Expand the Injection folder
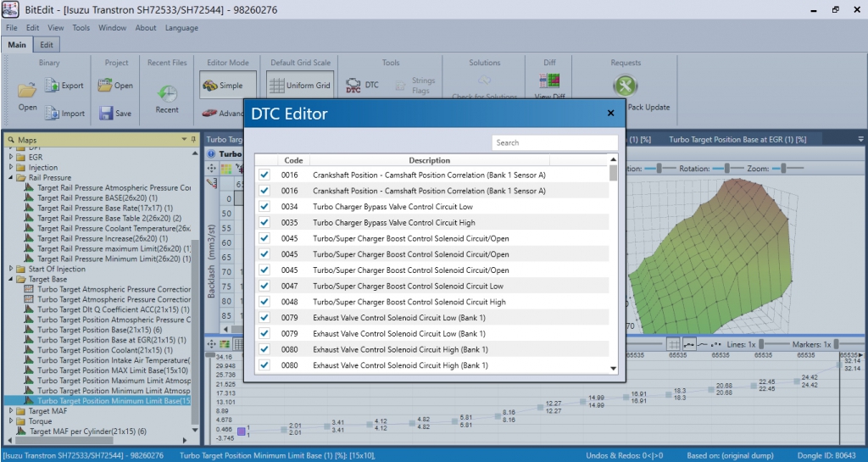The width and height of the screenshot is (868, 462). click(11, 167)
